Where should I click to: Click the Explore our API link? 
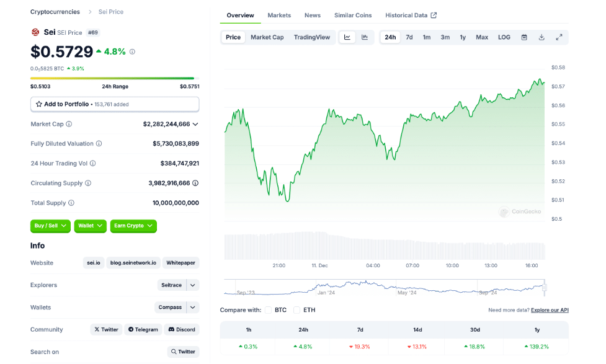tap(550, 310)
